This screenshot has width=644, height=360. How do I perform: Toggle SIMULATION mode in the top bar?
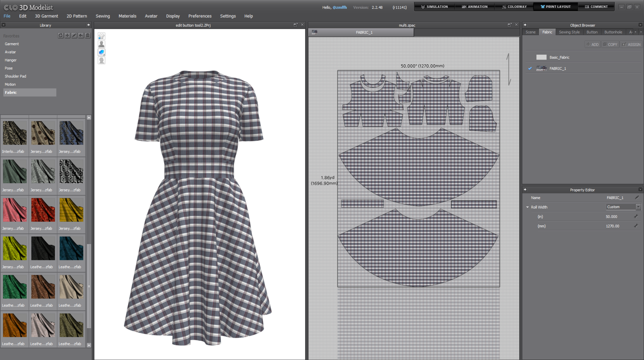pyautogui.click(x=434, y=7)
